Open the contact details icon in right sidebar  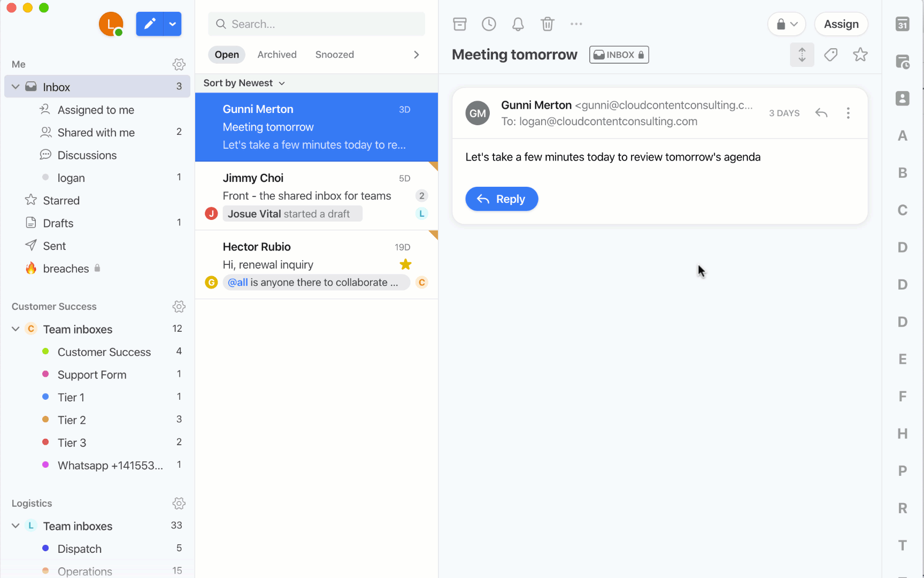[903, 98]
